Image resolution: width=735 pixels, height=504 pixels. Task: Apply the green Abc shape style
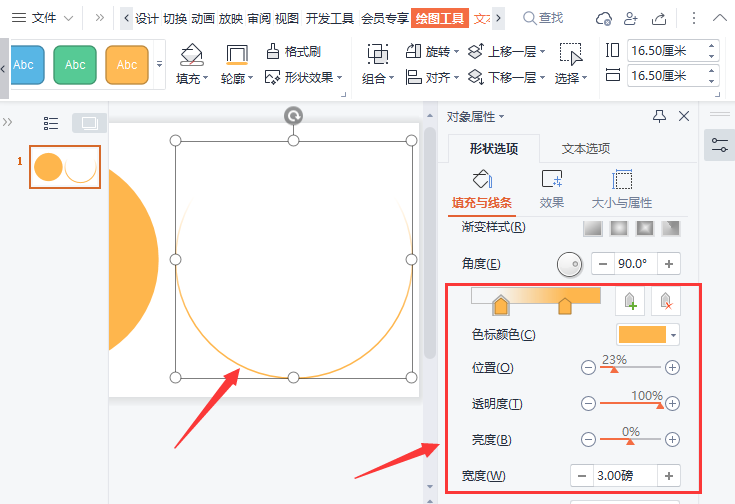[x=75, y=65]
